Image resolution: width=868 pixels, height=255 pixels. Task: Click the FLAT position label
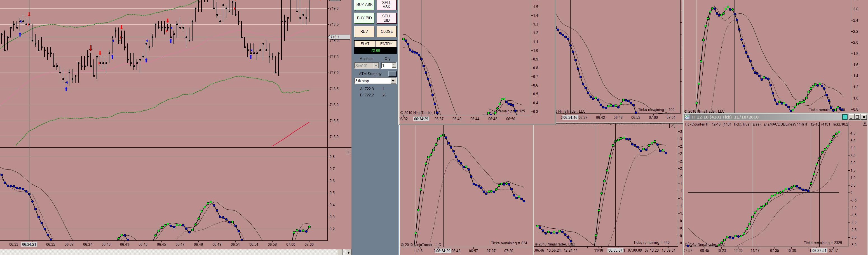point(365,44)
